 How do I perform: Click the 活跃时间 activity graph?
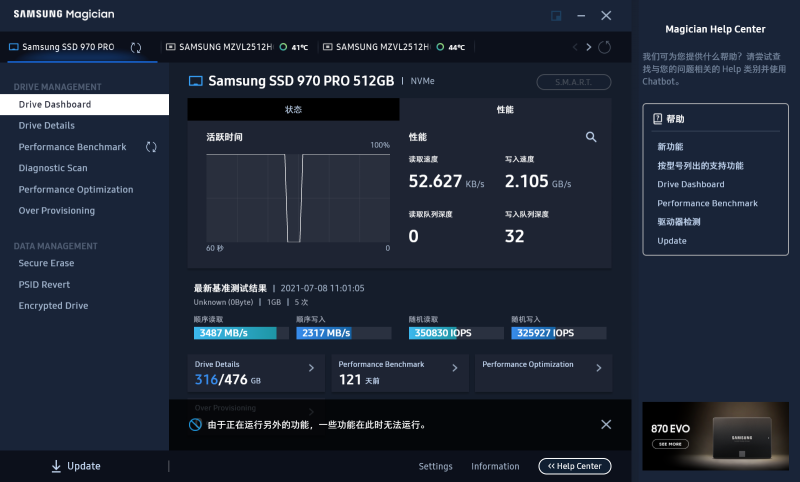tap(298, 198)
